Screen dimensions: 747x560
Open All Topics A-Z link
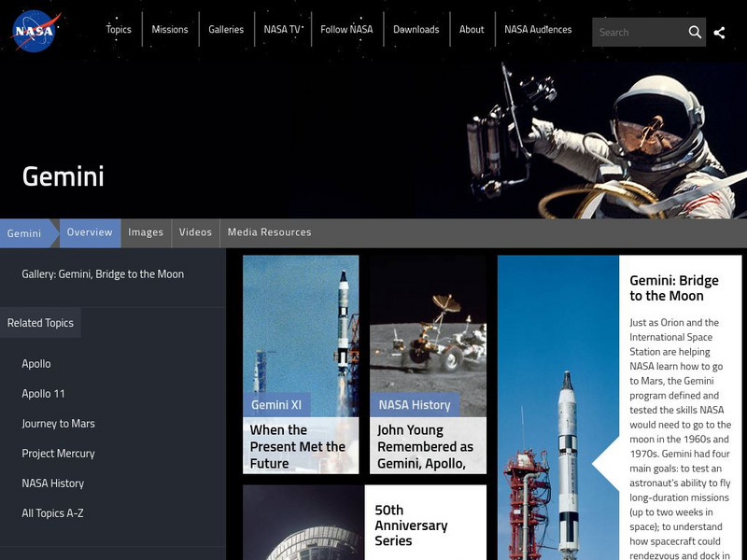pyautogui.click(x=52, y=513)
